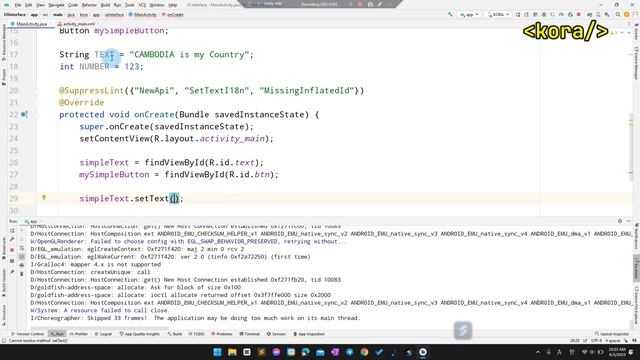The width and height of the screenshot is (640, 360).
Task: Open the VCS menu
Action: pyautogui.click(x=142, y=5)
